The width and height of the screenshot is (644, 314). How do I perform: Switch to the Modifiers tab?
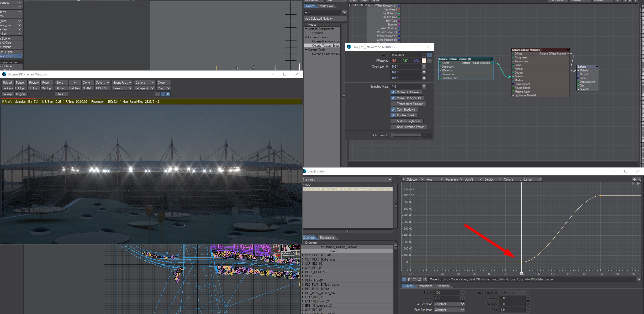(x=443, y=286)
